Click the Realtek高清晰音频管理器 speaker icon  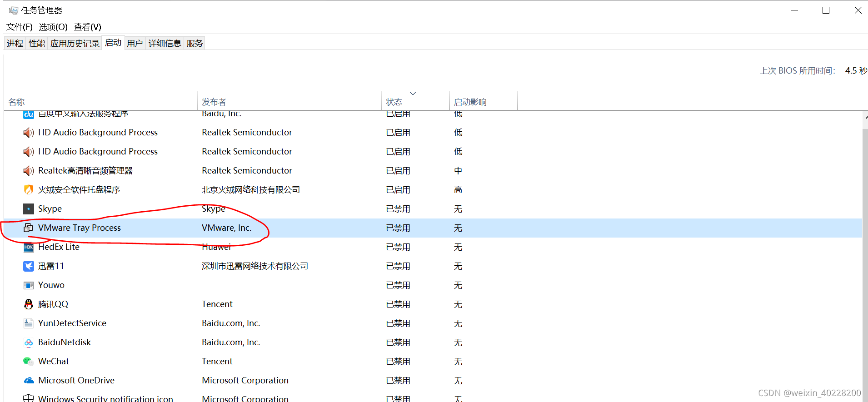tap(29, 171)
